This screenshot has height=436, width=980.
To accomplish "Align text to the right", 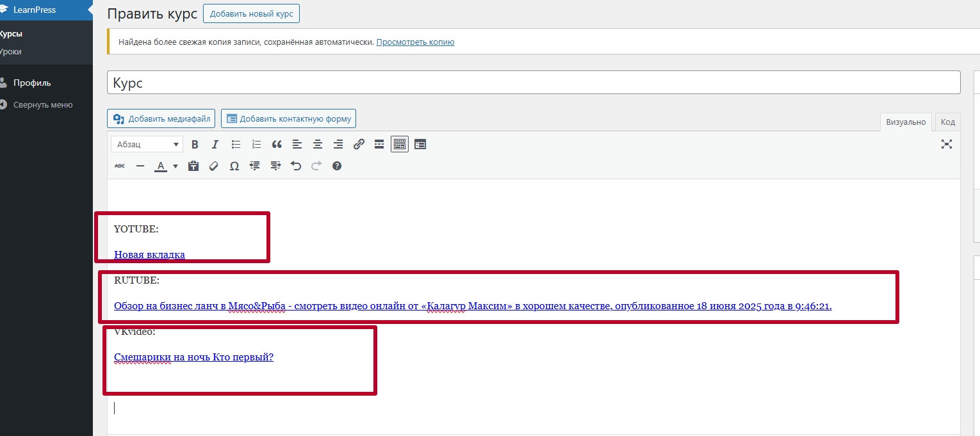I will tap(338, 145).
